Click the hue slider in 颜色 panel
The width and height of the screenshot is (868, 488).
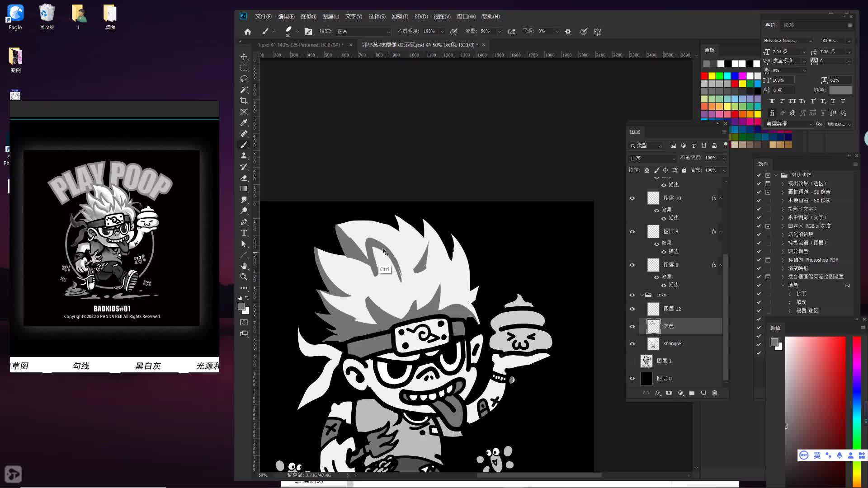pos(857,411)
